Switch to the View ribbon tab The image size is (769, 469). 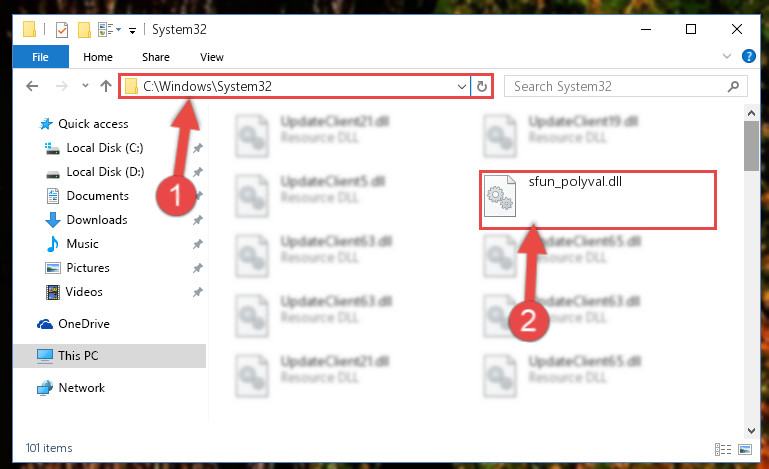coord(212,57)
